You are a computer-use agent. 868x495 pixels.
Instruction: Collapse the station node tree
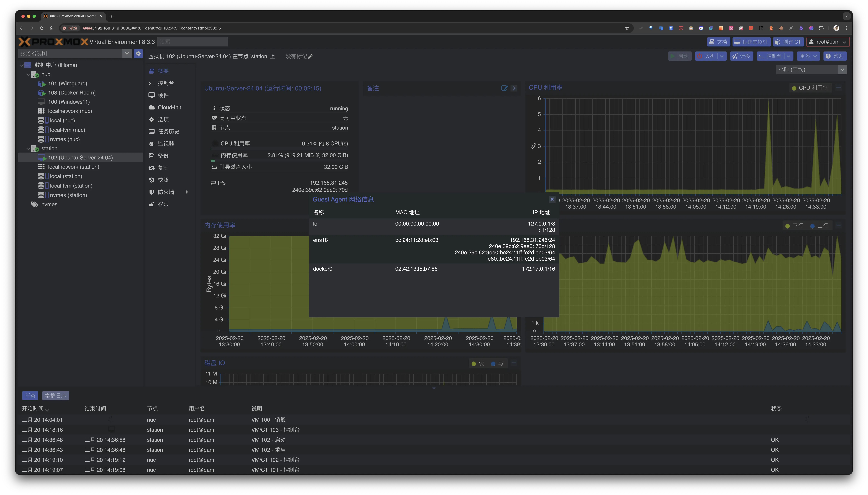[x=28, y=149]
